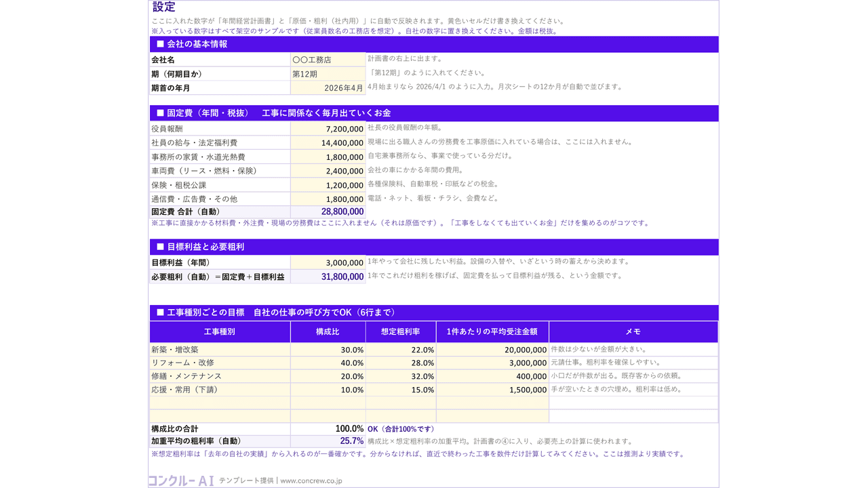Edit the 30.0% composition ratio cell
The height and width of the screenshot is (488, 868).
(x=328, y=350)
